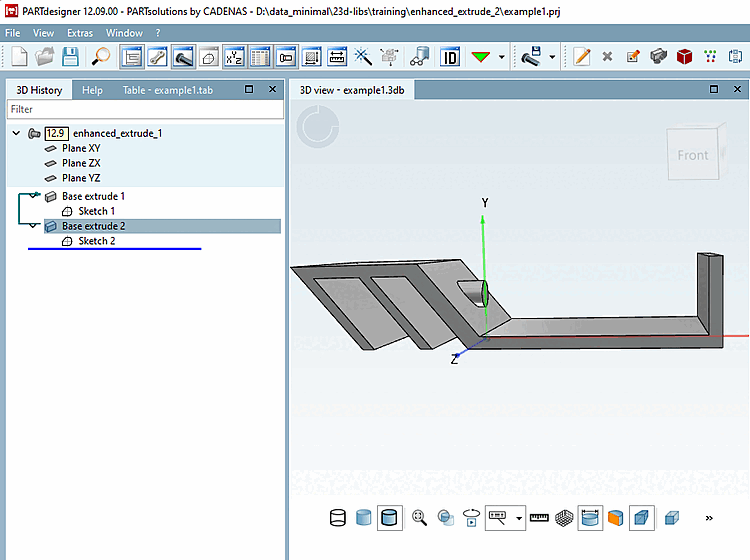Select the ruler measure tool

(540, 518)
